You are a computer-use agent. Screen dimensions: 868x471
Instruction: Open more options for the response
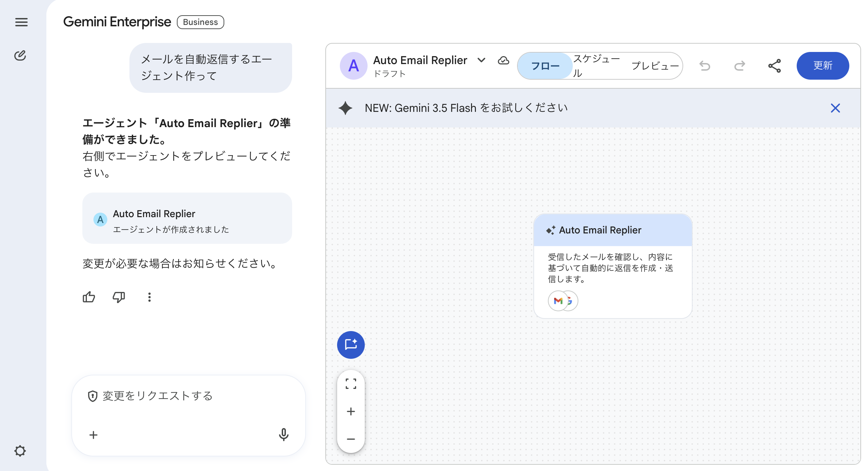pos(149,297)
